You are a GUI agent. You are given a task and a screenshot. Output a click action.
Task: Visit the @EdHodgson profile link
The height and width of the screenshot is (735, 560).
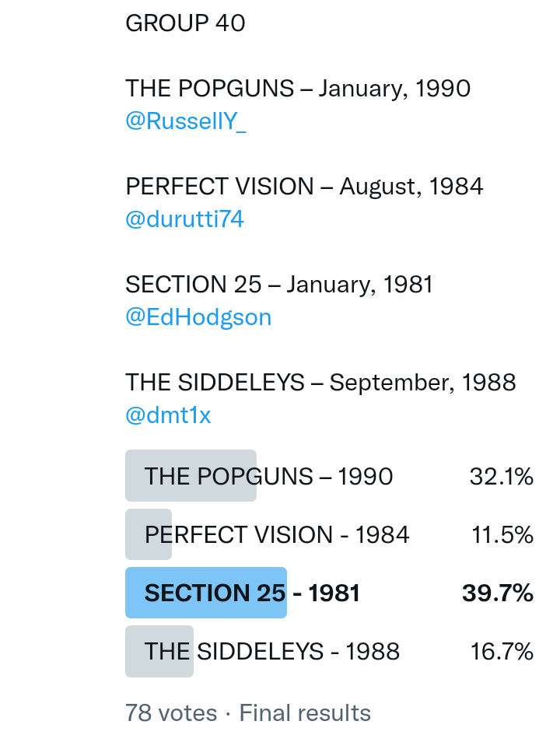(x=198, y=317)
